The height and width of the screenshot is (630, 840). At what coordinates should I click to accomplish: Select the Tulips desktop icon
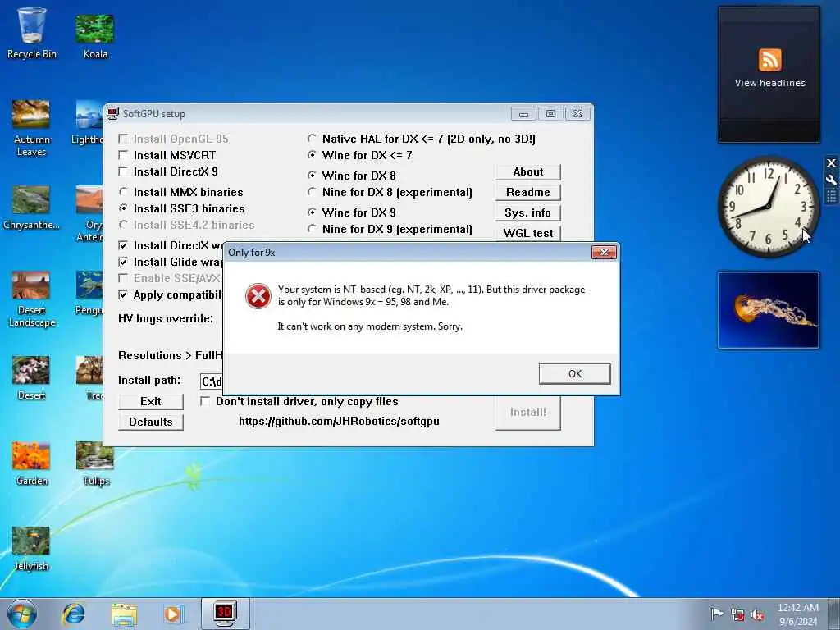tap(95, 463)
